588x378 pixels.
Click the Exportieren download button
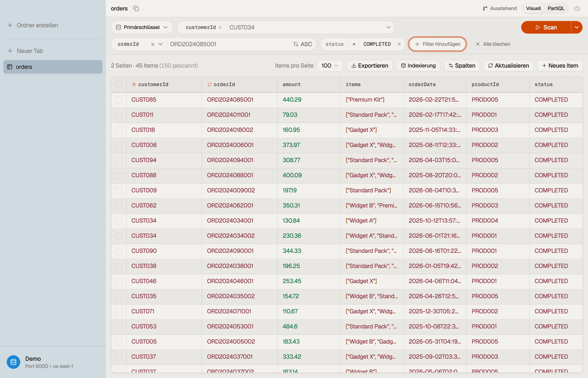tap(370, 66)
